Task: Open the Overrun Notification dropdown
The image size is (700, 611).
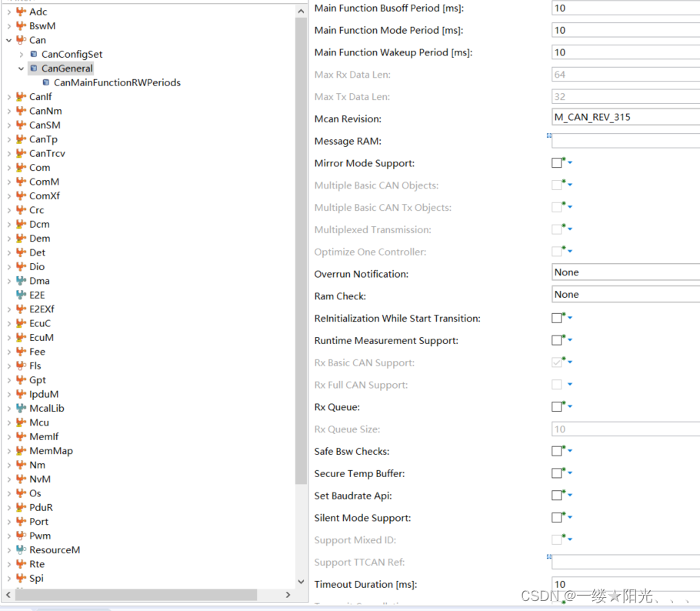Action: tap(625, 272)
